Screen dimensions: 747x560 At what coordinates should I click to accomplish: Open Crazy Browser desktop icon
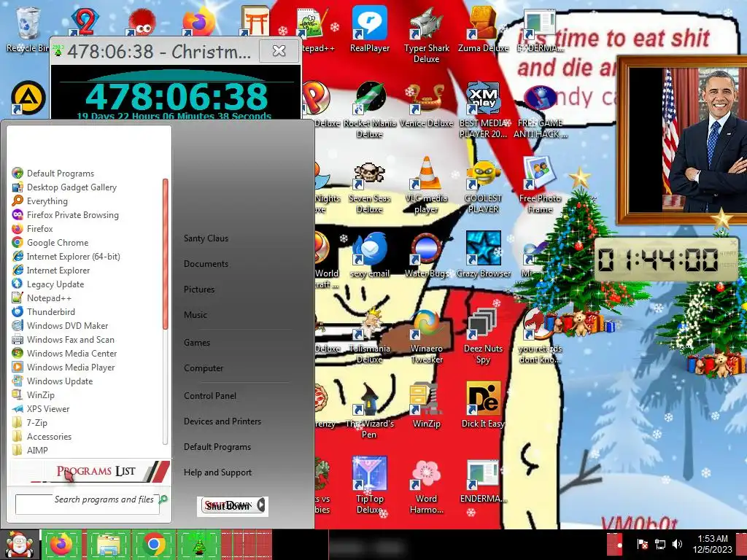tap(483, 254)
